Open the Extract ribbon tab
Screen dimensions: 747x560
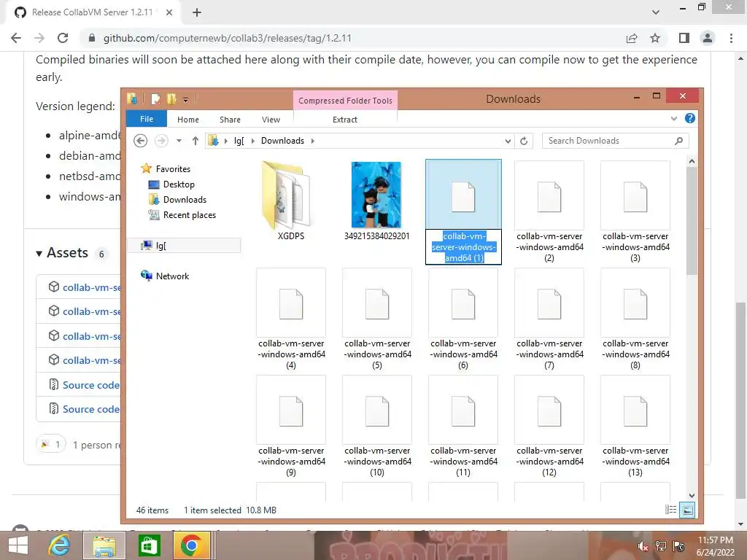(x=345, y=120)
